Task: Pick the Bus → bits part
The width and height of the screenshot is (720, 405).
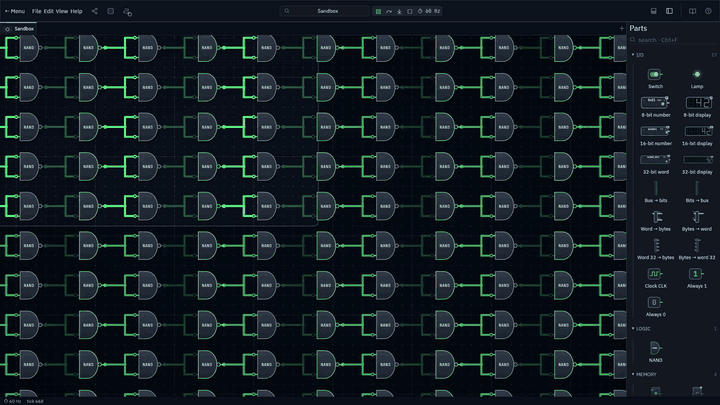Action: point(655,192)
